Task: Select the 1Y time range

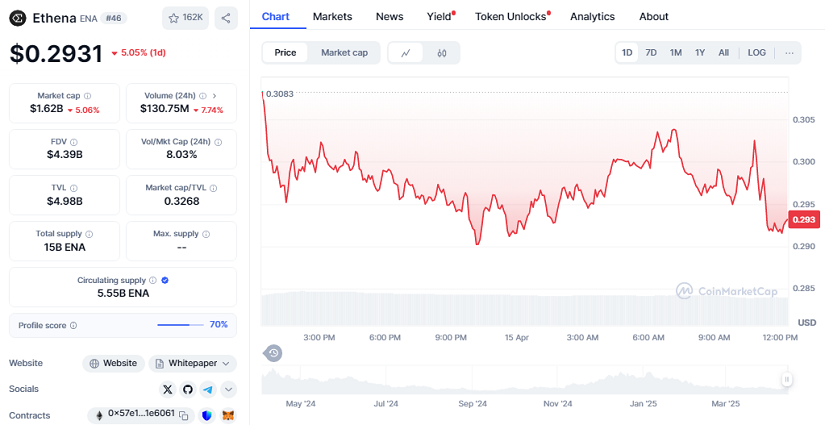Action: pos(700,53)
